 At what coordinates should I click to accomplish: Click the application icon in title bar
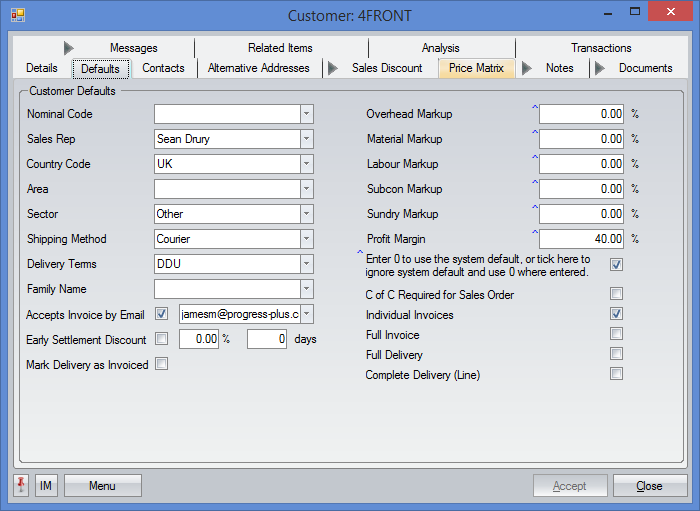pyautogui.click(x=17, y=15)
